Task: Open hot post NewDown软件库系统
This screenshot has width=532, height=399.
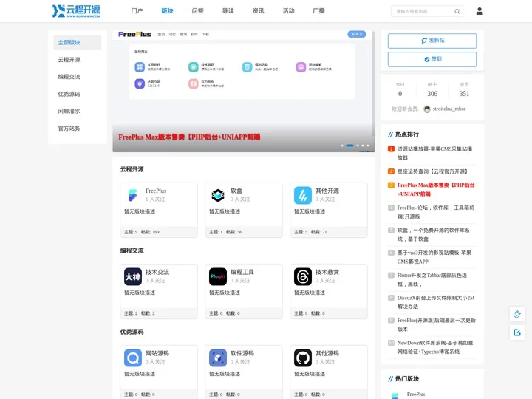Action: pyautogui.click(x=435, y=347)
